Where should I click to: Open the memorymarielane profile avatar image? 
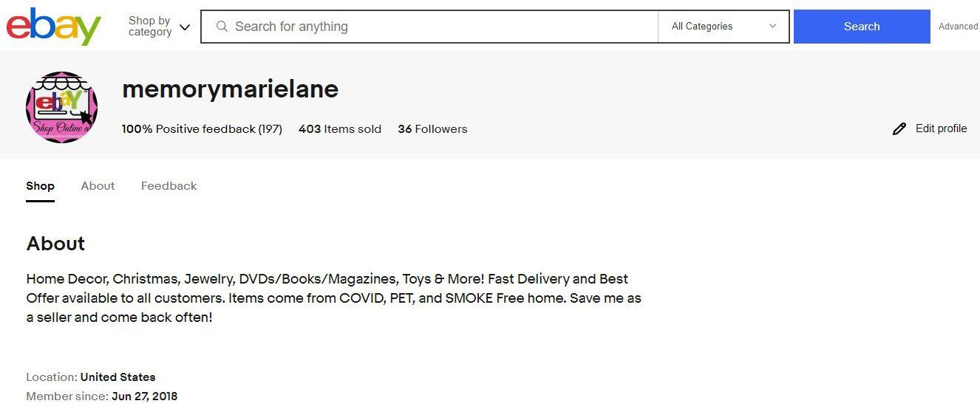pyautogui.click(x=62, y=108)
